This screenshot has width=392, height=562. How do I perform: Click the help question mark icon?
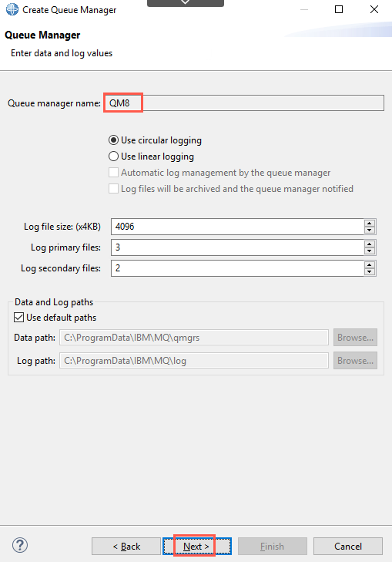pyautogui.click(x=20, y=545)
